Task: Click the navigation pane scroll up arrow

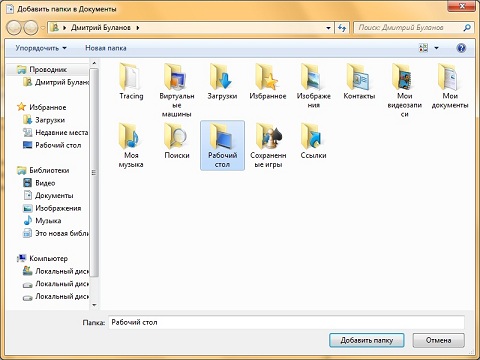Action: 94,63
